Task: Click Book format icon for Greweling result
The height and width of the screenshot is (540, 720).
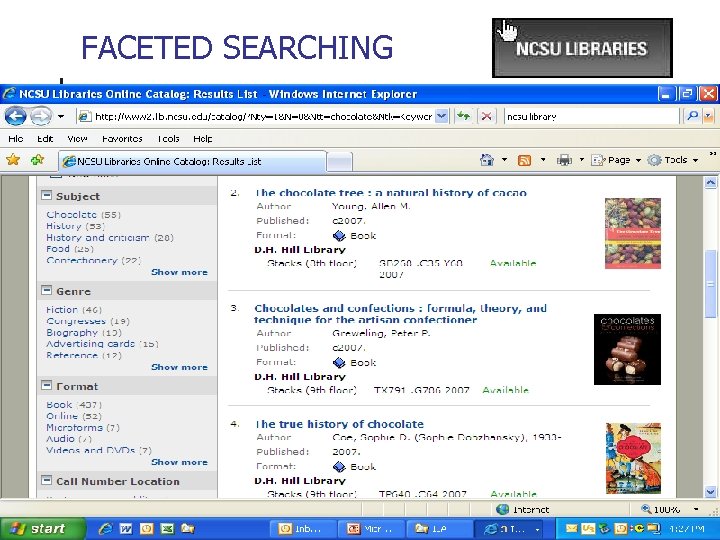Action: coord(339,363)
